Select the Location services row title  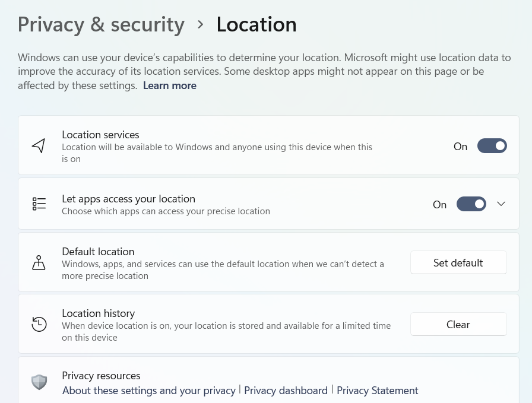coord(100,135)
